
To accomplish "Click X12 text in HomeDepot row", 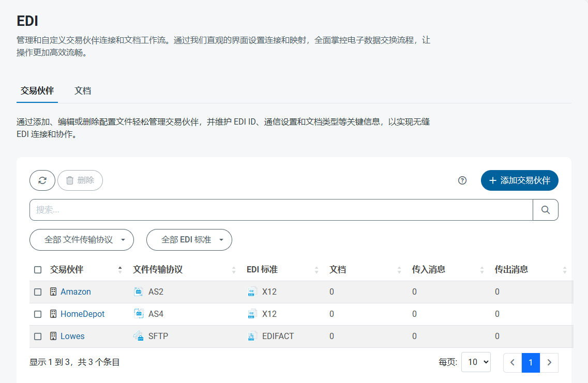I will tap(269, 314).
